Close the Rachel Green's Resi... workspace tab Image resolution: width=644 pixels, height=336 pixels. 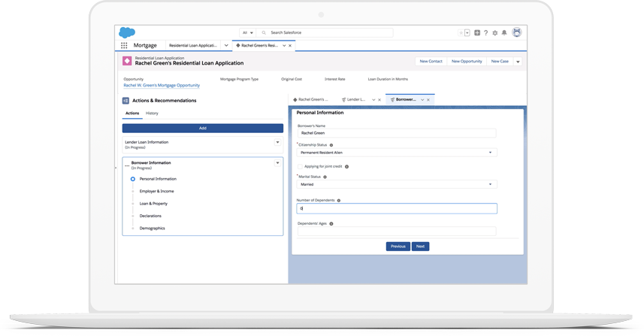tap(290, 46)
